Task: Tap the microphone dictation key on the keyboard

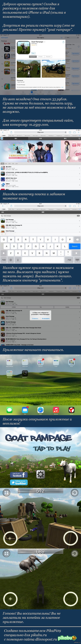Action: pos(18,260)
